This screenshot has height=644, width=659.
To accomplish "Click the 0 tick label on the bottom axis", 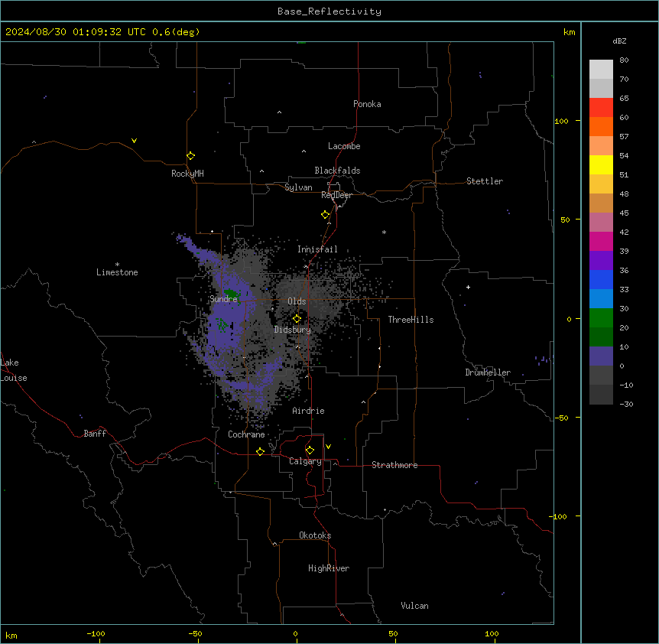I will coord(295,634).
